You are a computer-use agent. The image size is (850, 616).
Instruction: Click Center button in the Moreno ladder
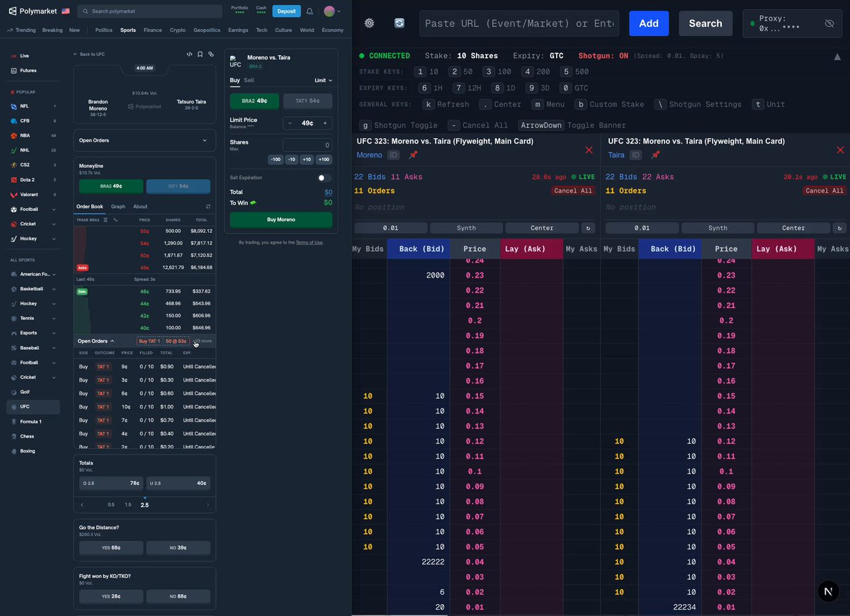tap(542, 228)
